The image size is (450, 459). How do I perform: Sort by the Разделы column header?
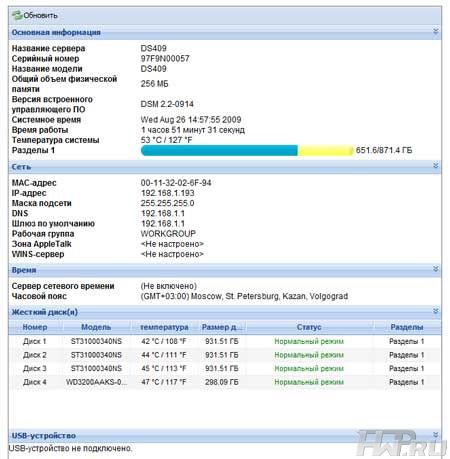coord(407,327)
